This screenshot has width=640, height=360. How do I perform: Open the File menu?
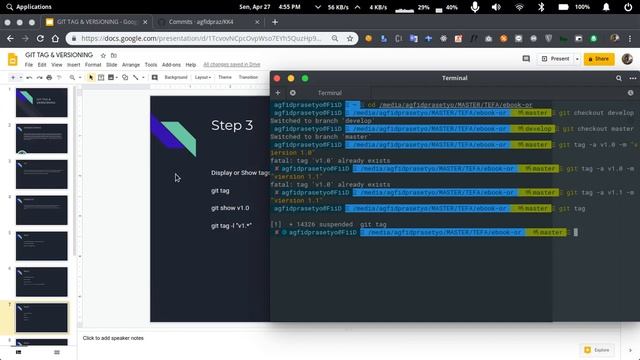tap(29, 65)
